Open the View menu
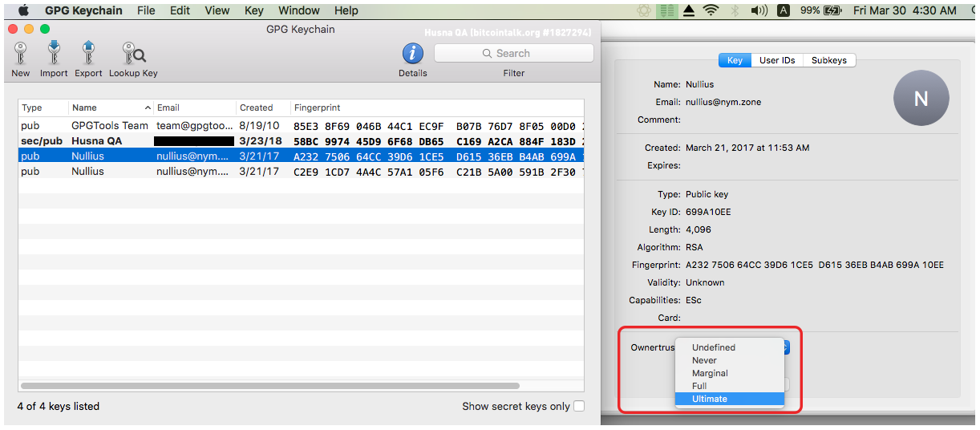 (x=217, y=10)
